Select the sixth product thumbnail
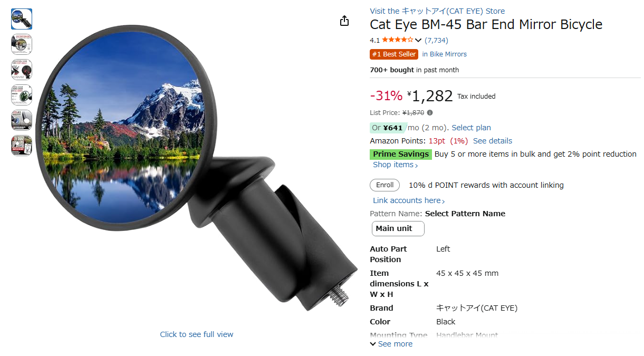644x356 pixels. click(x=22, y=146)
